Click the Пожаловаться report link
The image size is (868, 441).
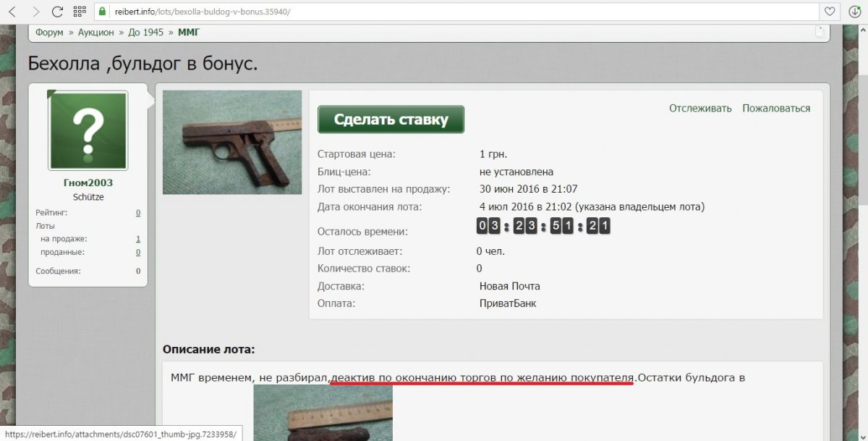[776, 108]
